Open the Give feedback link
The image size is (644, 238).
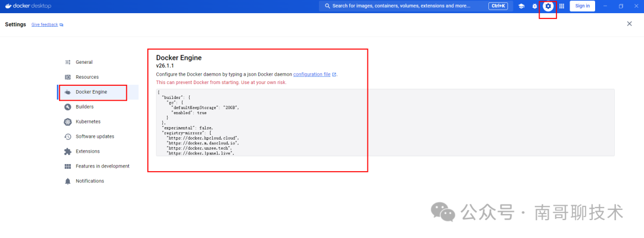click(45, 24)
